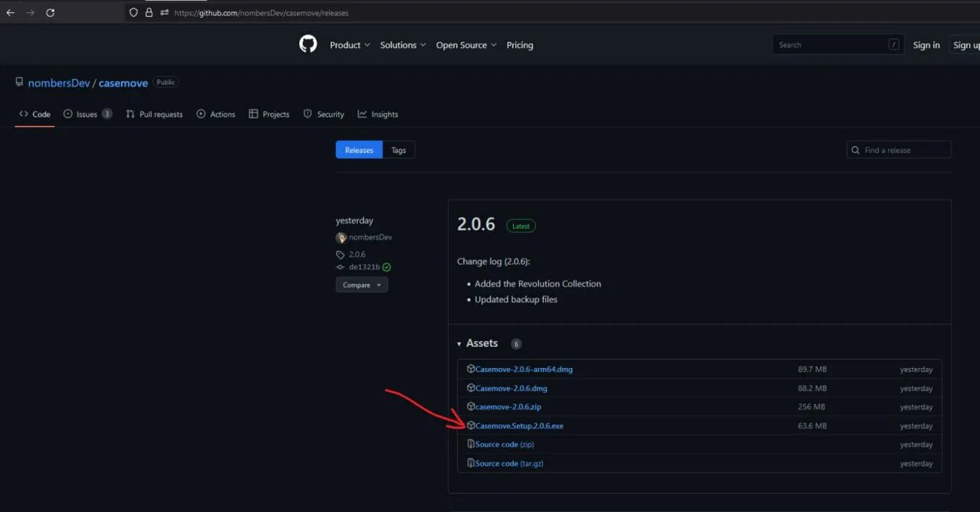980x512 pixels.
Task: Open the Code tab
Action: tap(35, 114)
